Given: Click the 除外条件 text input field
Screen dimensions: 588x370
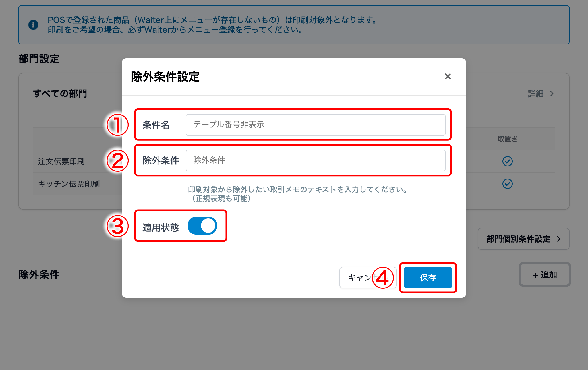Looking at the screenshot, I should (316, 160).
